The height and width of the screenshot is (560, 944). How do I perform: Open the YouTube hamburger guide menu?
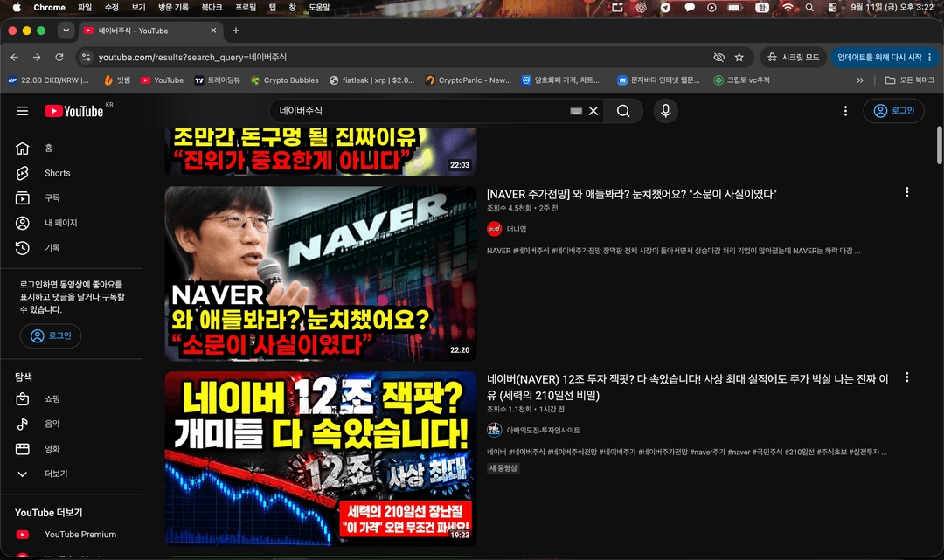click(22, 111)
